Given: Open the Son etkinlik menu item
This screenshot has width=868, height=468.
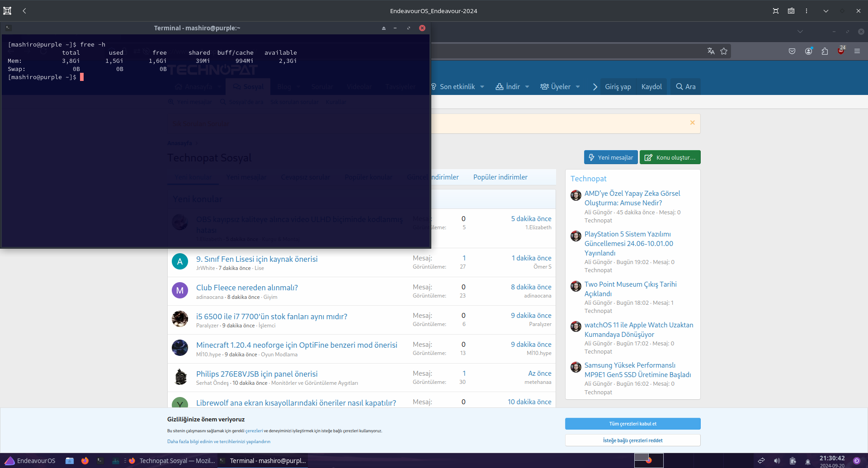Looking at the screenshot, I should coord(453,87).
